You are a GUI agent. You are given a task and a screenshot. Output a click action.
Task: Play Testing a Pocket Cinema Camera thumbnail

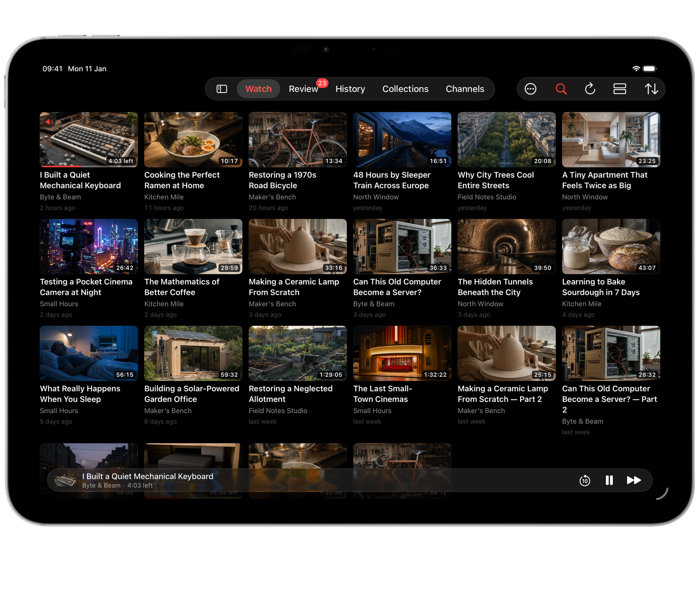point(89,246)
